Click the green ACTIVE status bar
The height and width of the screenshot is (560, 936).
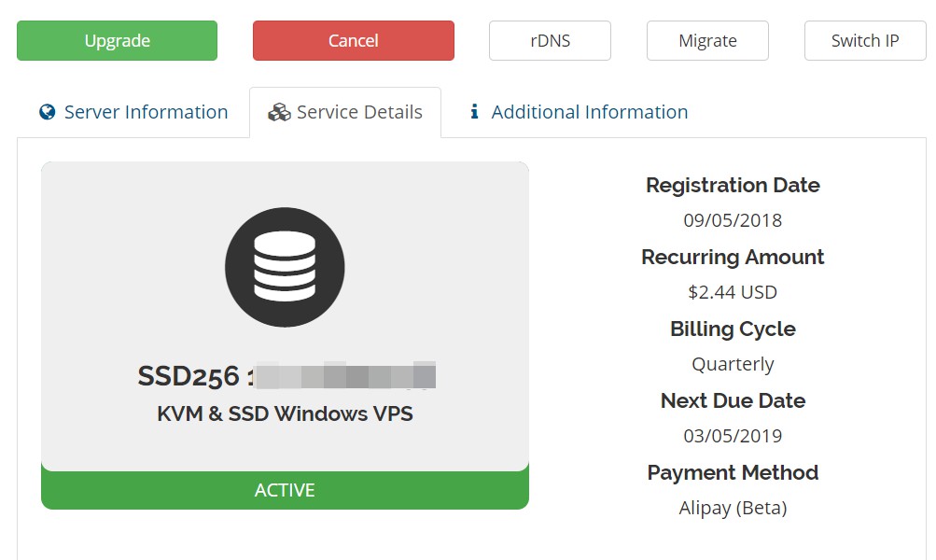(x=285, y=490)
